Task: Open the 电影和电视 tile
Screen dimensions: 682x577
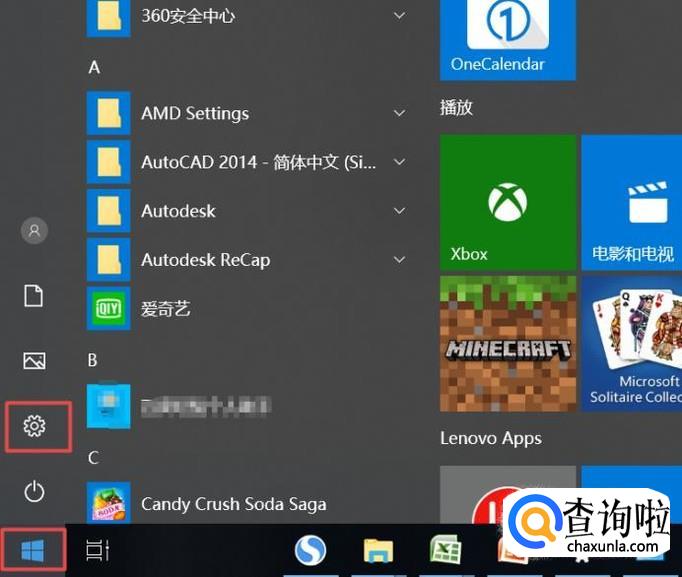Action: (632, 203)
